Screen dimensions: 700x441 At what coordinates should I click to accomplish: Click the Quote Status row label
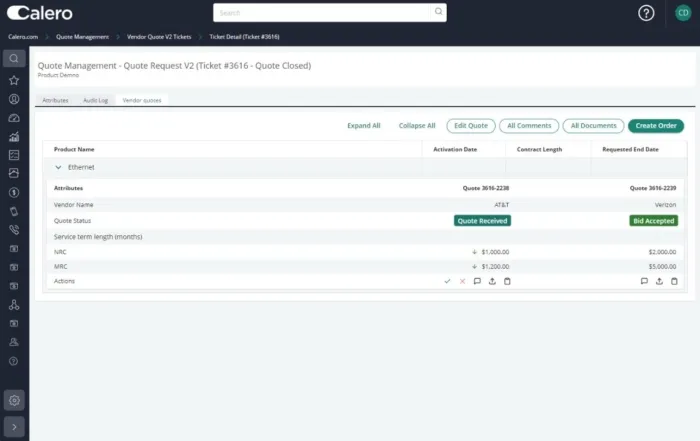72,221
